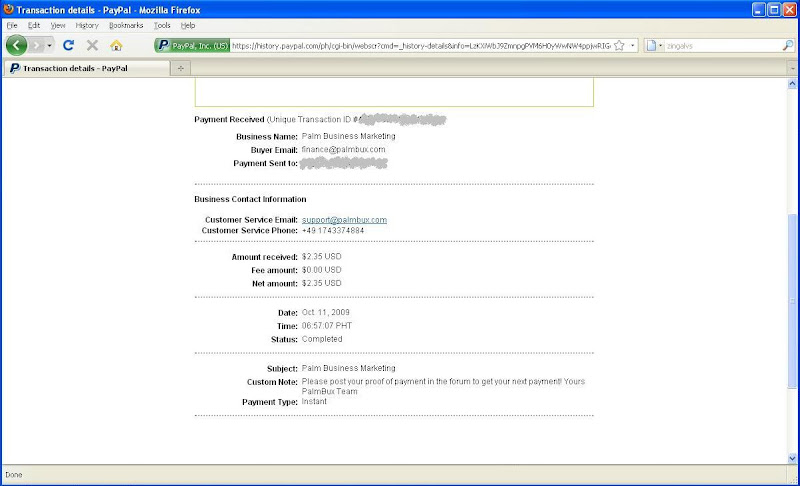Open the History menu

coord(87,25)
